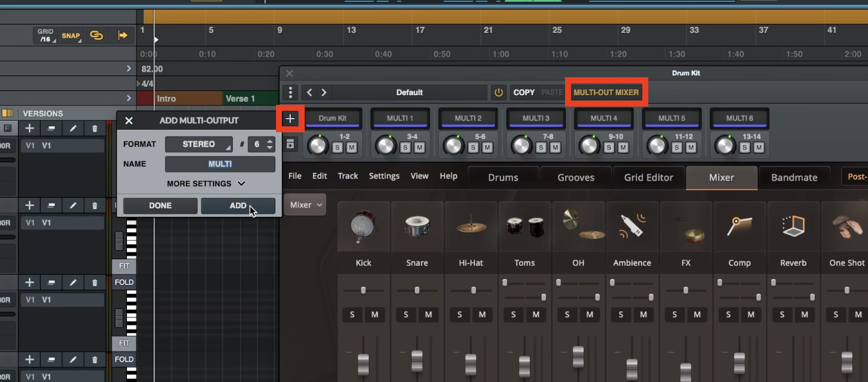Close the Add Multi-Output dialog

(129, 120)
